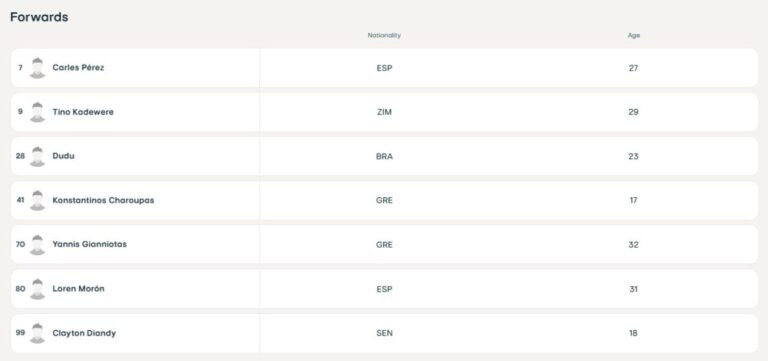Click Yannis Gianniotas's avatar image
Image resolution: width=768 pixels, height=361 pixels.
pos(37,244)
